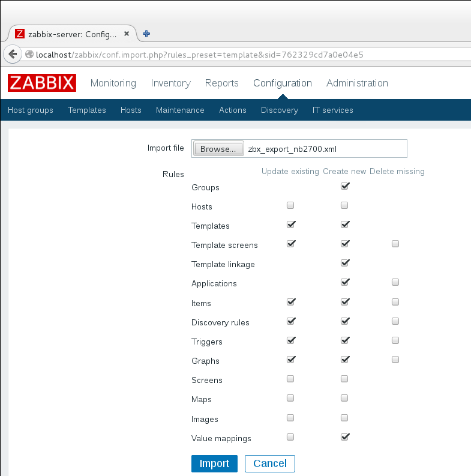
Task: Open a new browser tab
Action: pyautogui.click(x=146, y=34)
